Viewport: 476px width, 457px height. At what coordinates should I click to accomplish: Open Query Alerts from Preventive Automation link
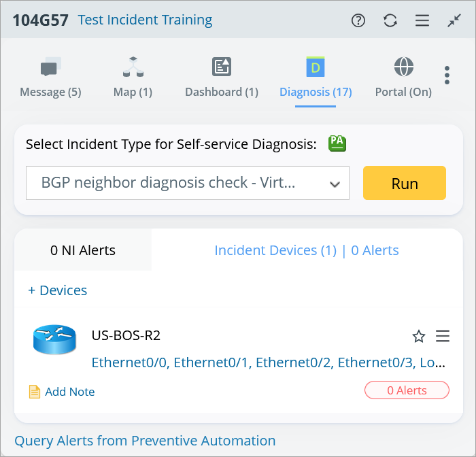point(145,441)
